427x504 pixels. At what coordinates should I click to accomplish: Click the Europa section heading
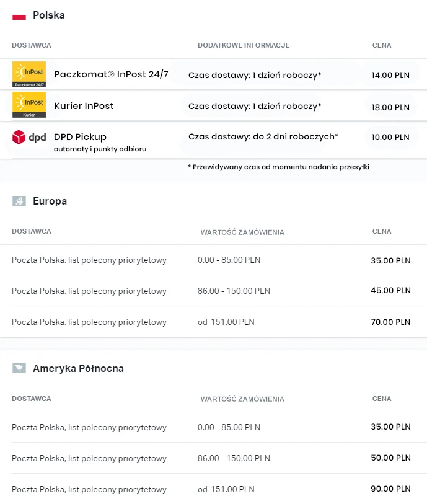coord(50,201)
